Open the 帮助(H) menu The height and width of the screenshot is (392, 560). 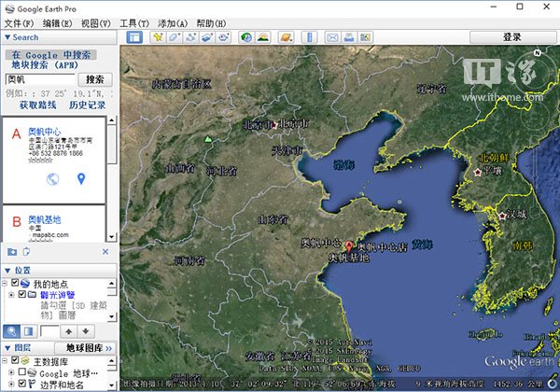211,23
